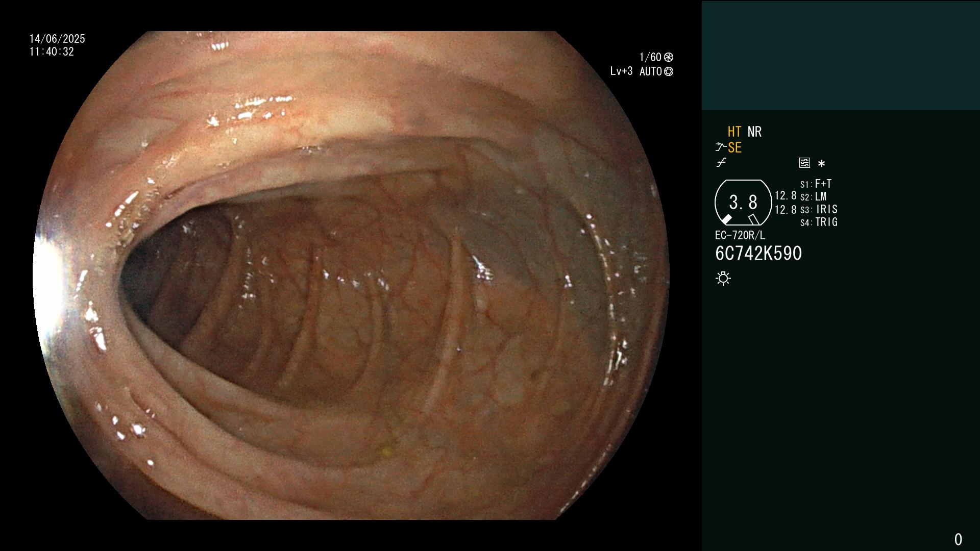This screenshot has height=551, width=980.
Task: Click the orange HT indicator
Action: coord(734,132)
